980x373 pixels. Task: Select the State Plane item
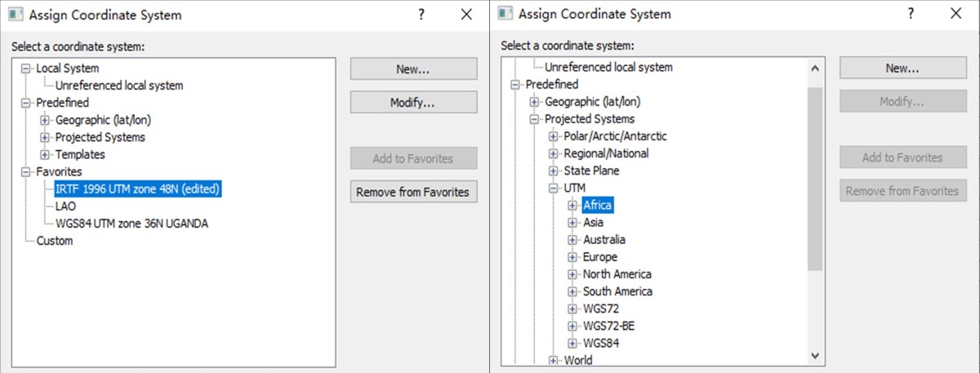coord(591,171)
